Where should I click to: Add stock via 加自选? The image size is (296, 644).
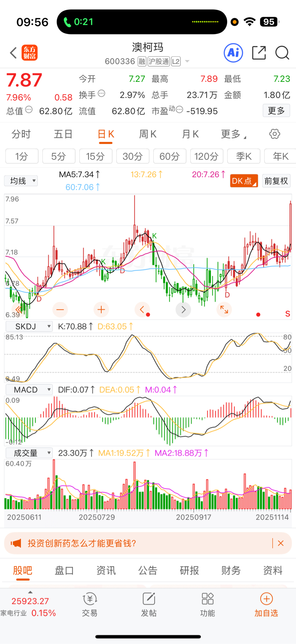pos(266,605)
